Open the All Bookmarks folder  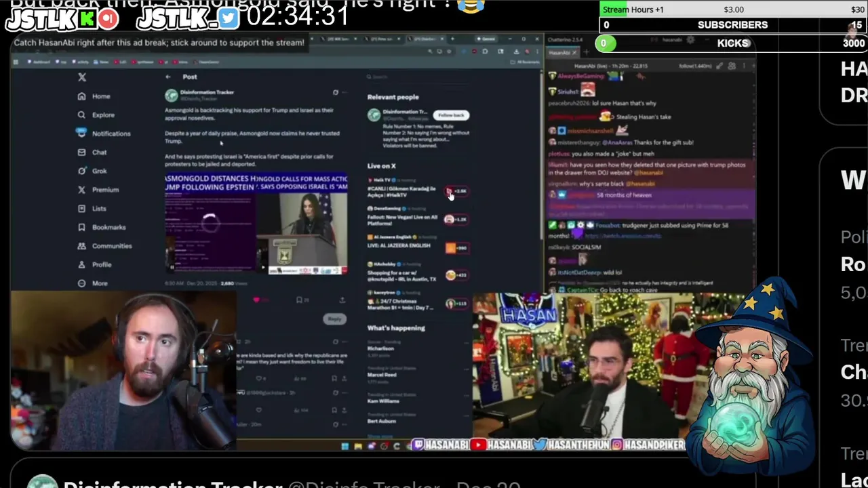point(526,62)
